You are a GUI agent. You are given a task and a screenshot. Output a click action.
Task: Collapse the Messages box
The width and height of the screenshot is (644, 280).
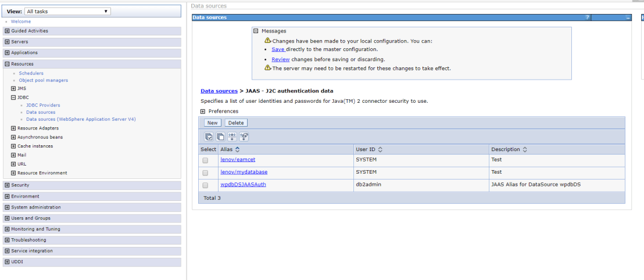(x=256, y=31)
